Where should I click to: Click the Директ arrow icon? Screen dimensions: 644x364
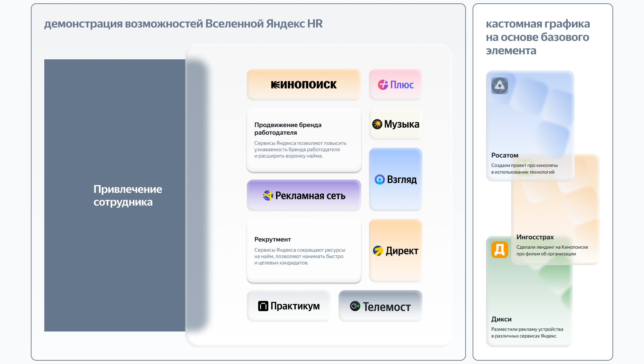[378, 251]
